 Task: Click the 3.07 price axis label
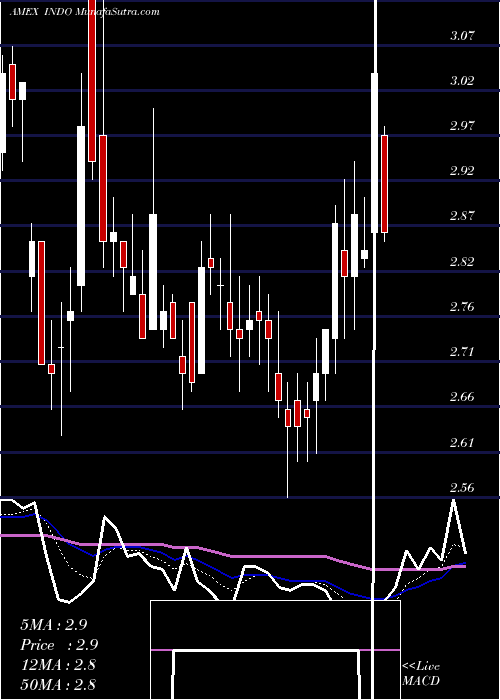pyautogui.click(x=462, y=36)
